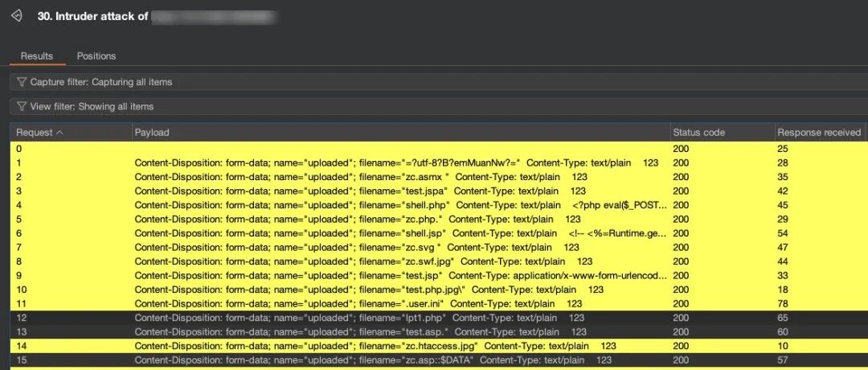Select the zc.asmx payload row

tap(439, 177)
